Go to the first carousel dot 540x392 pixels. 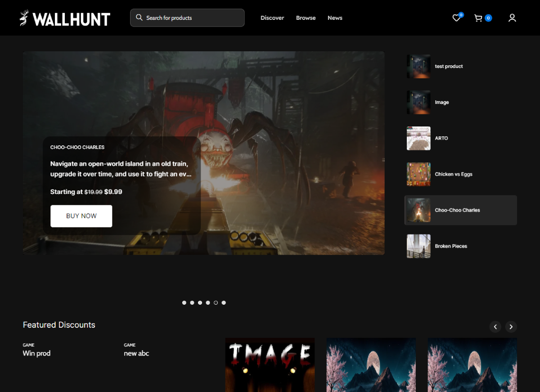(184, 303)
